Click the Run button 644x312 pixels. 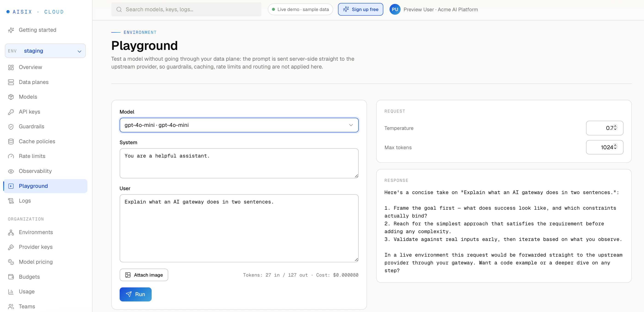[136, 294]
